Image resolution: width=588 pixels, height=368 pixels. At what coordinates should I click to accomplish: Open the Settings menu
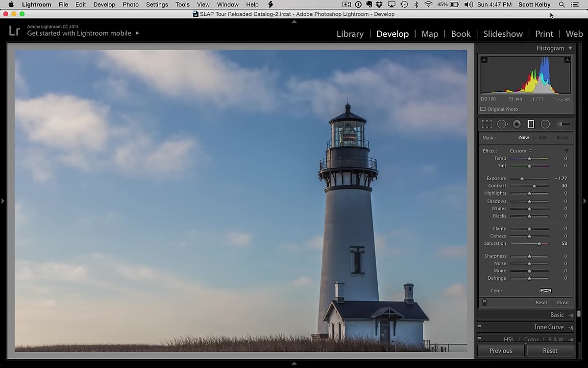[x=157, y=4]
